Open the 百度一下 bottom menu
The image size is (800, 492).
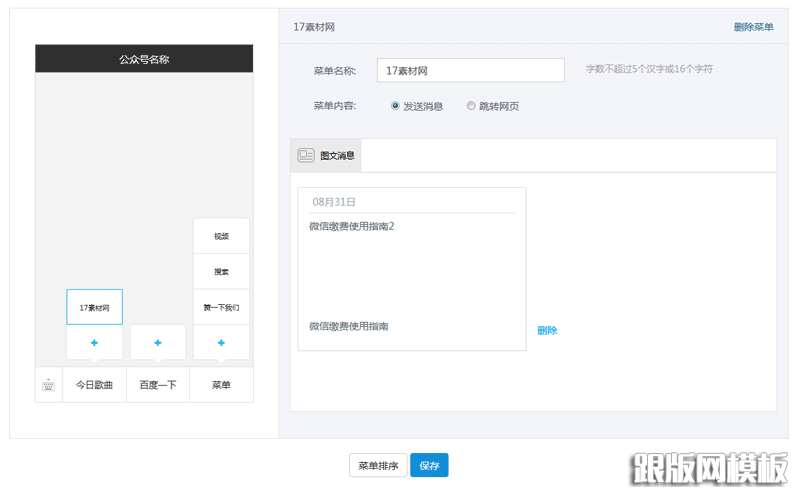pos(158,385)
